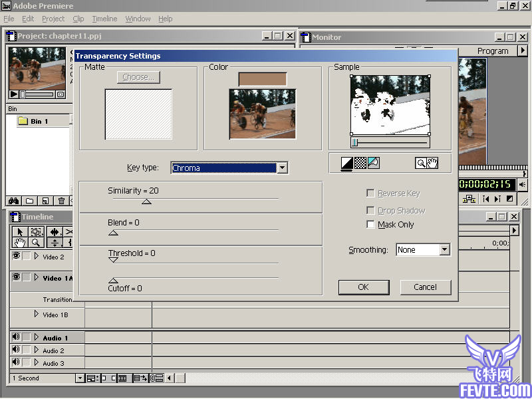The image size is (532, 399).
Task: Click the OK button
Action: (363, 287)
